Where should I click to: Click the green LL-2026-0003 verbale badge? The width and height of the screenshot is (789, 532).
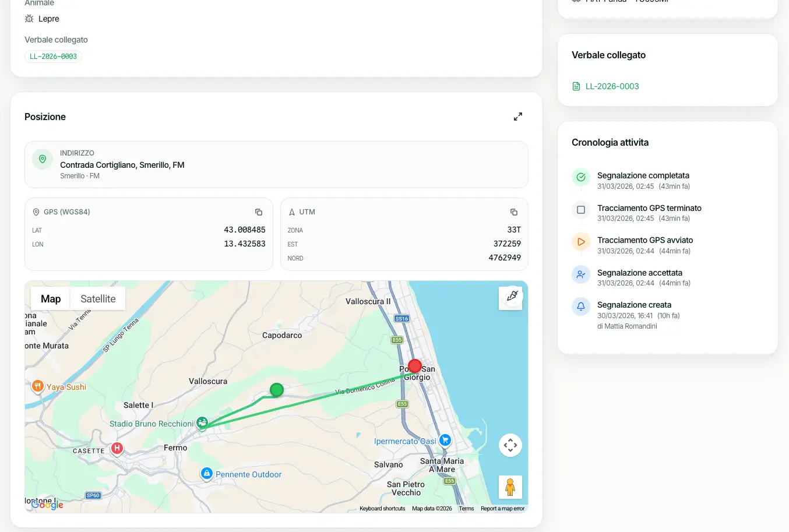coord(53,57)
